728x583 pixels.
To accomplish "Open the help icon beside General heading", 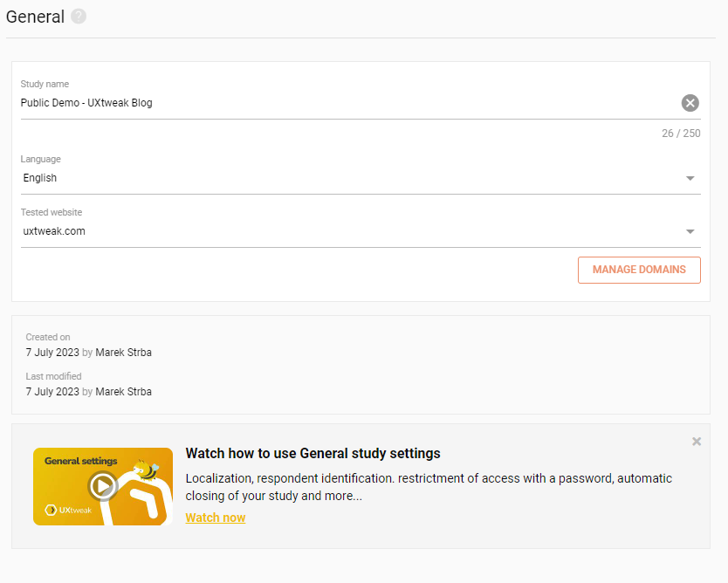I will [x=79, y=17].
